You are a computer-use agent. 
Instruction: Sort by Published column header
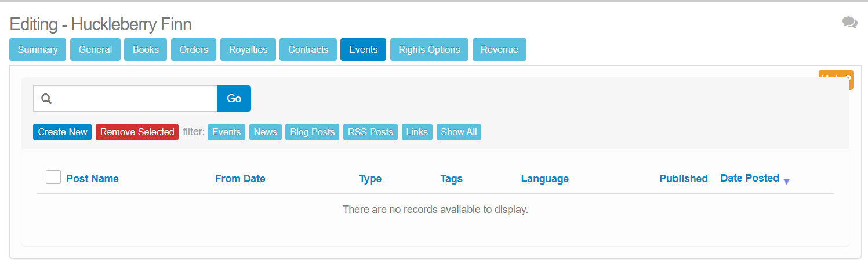(684, 179)
